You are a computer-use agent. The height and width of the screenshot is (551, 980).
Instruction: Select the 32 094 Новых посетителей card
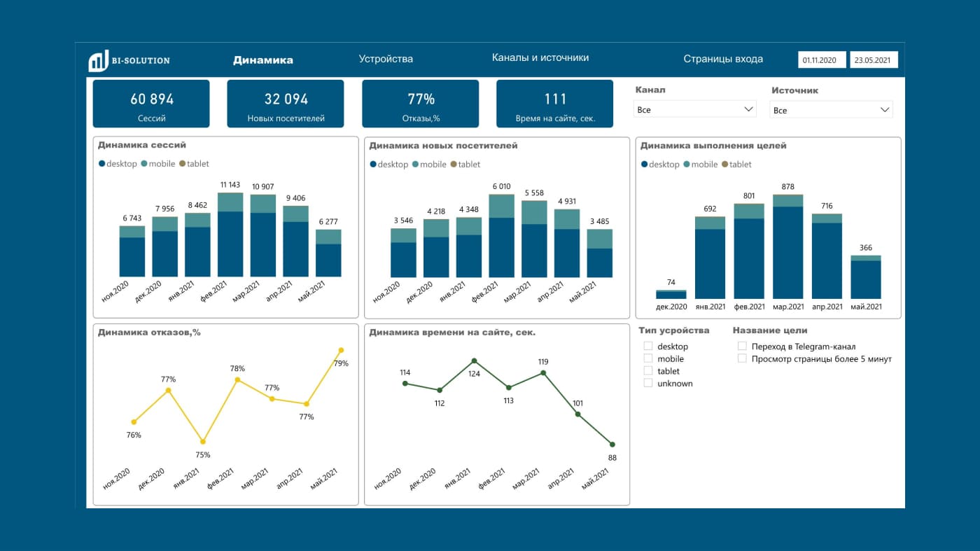tap(286, 104)
